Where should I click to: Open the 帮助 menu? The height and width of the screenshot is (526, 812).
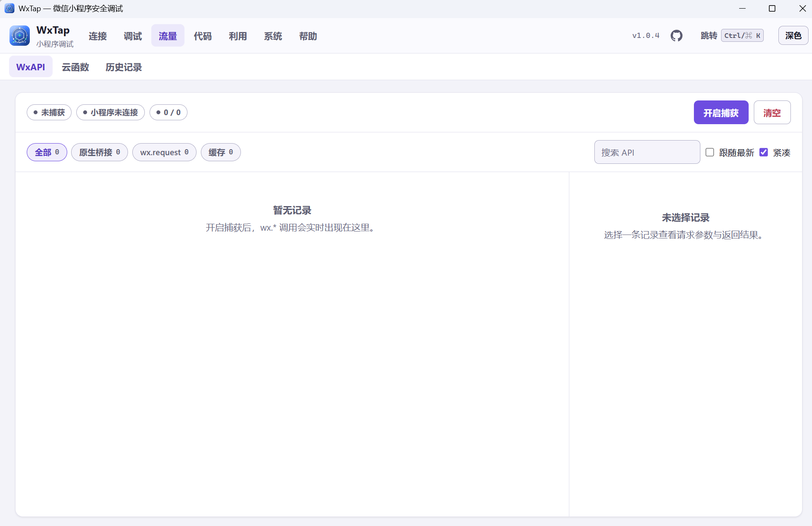point(308,36)
